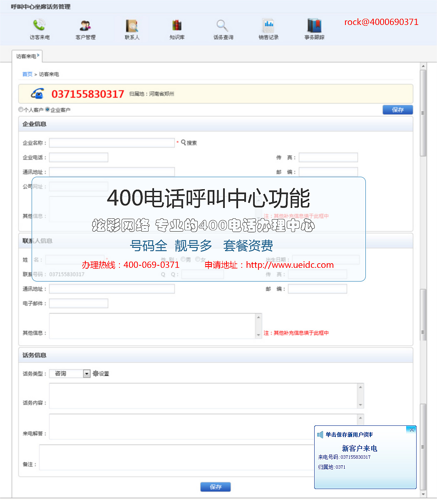Screen dimensions: 437x504
Task: Click the 邮编 field in 联系人信息
Action: [x=318, y=289]
